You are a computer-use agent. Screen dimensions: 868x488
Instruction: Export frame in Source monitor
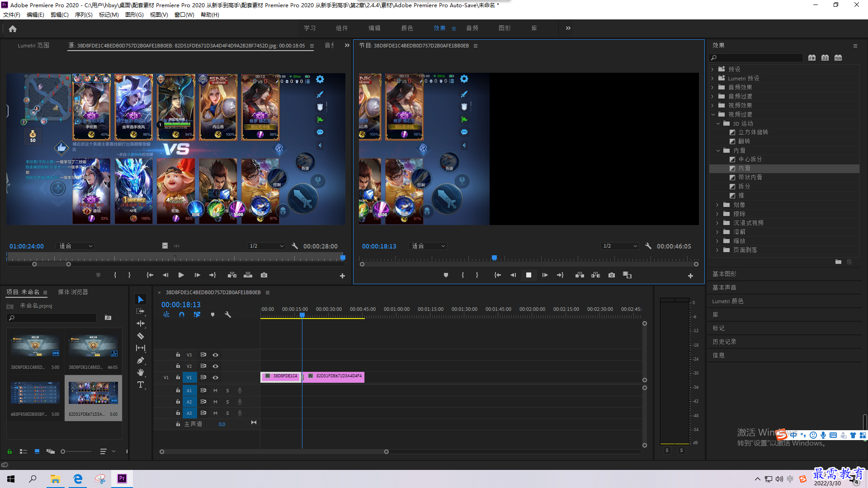click(264, 275)
